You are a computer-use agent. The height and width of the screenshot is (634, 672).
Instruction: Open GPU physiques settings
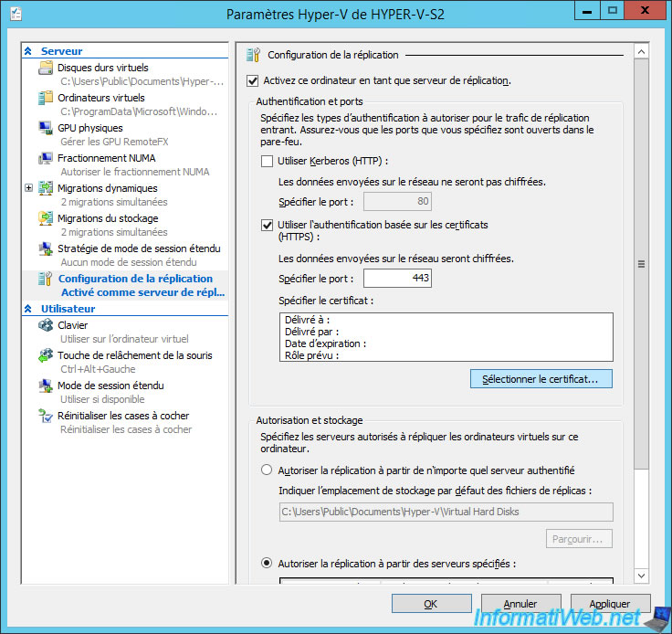pyautogui.click(x=90, y=128)
